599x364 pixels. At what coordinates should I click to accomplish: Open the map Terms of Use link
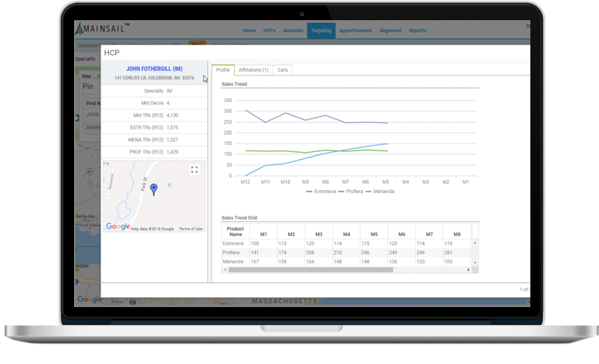pos(190,228)
